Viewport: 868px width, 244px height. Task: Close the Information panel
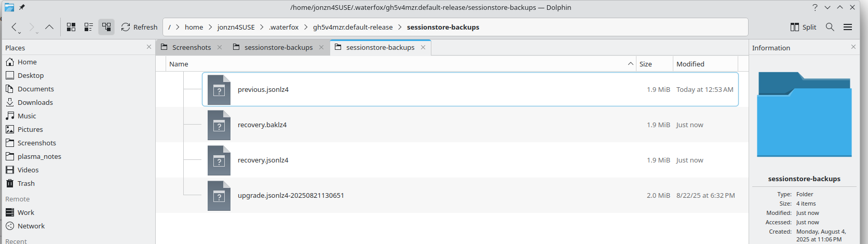(853, 47)
